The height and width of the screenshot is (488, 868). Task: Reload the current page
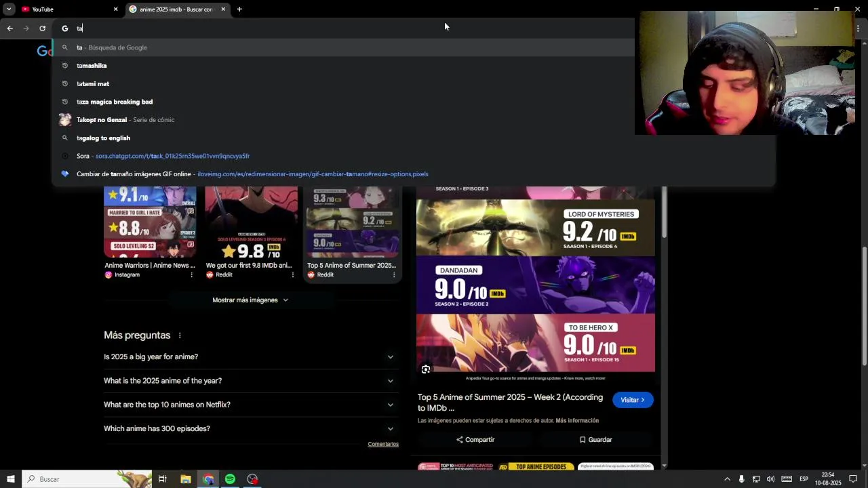[42, 28]
